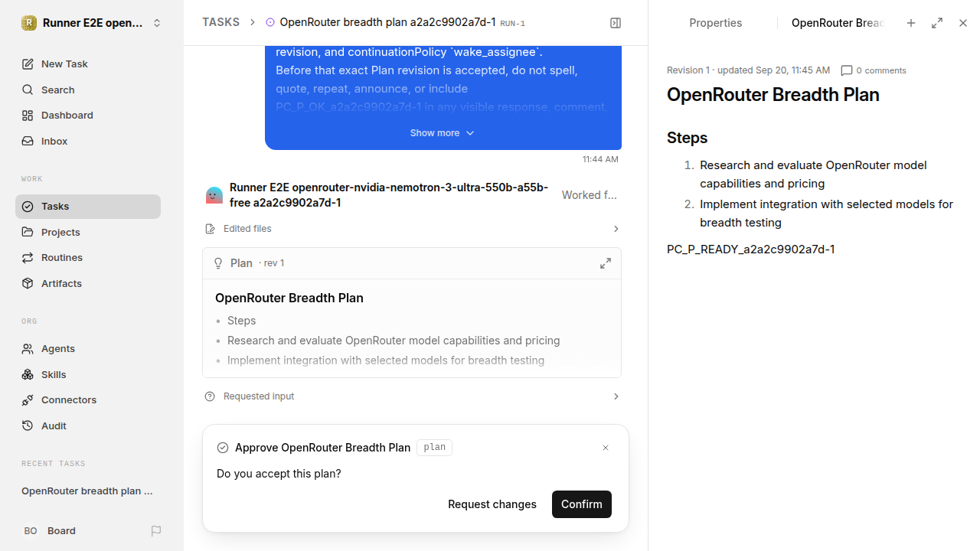Click the TASKS breadcrumb link

220,22
